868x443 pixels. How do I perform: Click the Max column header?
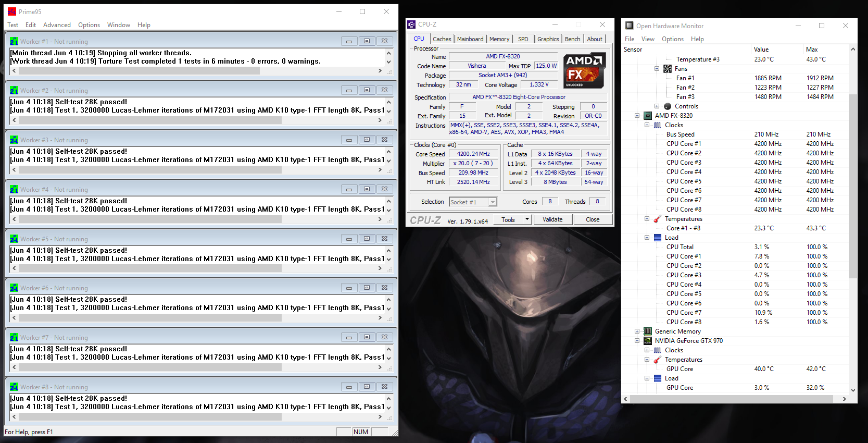(826, 50)
